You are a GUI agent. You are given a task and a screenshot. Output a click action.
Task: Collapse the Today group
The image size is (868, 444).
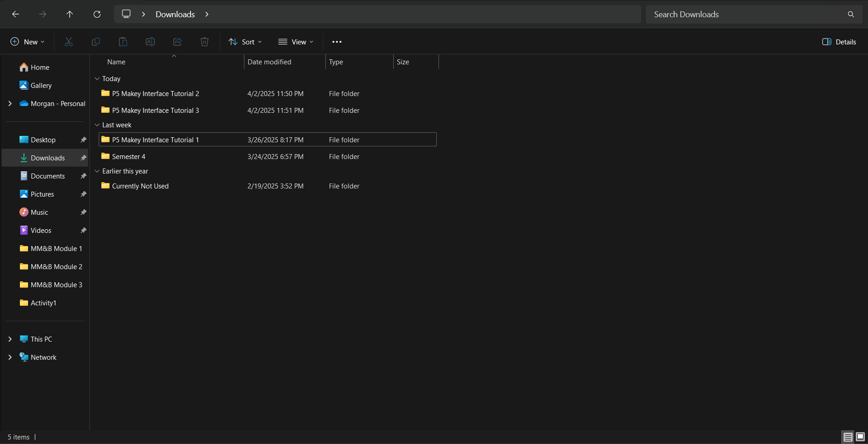coord(97,79)
